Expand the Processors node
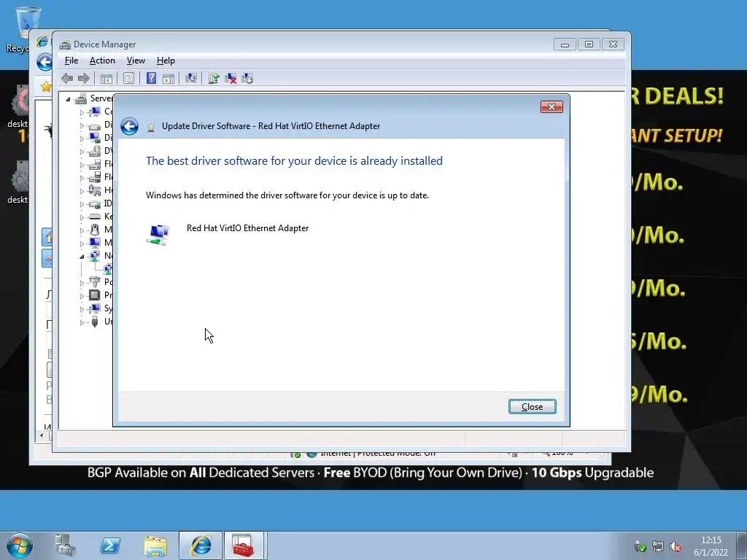747x560 pixels. [82, 296]
